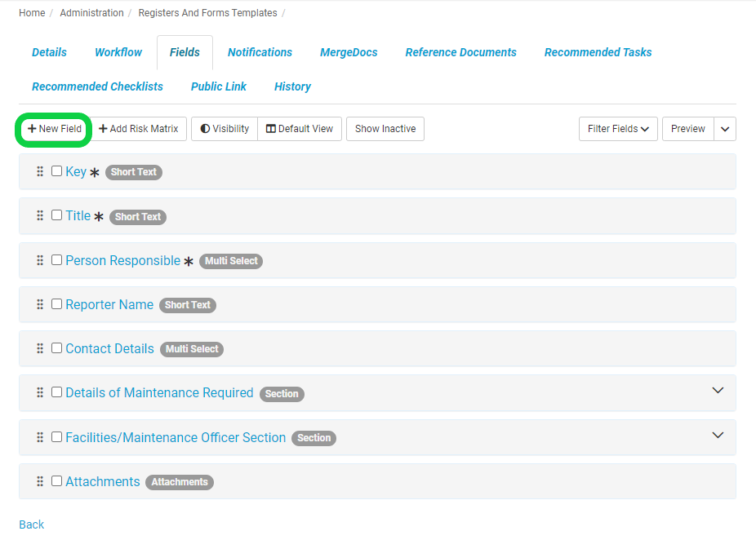Click the Short Text badge beside Key

click(x=134, y=172)
